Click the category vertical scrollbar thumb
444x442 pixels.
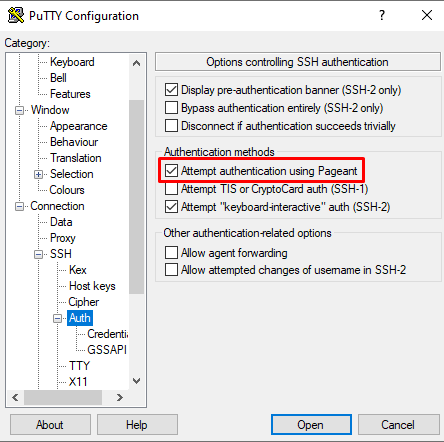coord(136,197)
